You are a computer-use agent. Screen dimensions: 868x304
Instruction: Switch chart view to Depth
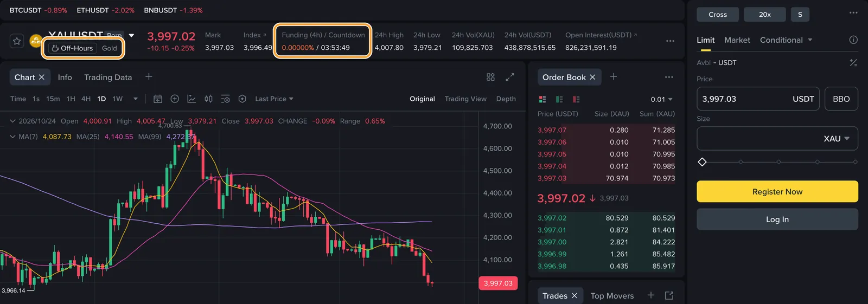[506, 99]
